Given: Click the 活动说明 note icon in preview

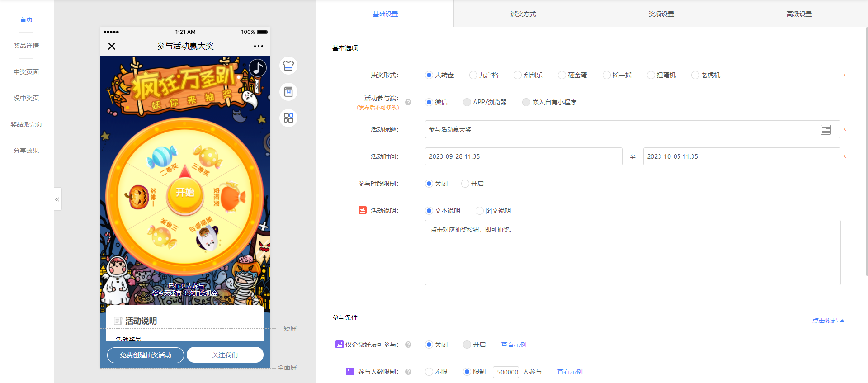Looking at the screenshot, I should [118, 321].
